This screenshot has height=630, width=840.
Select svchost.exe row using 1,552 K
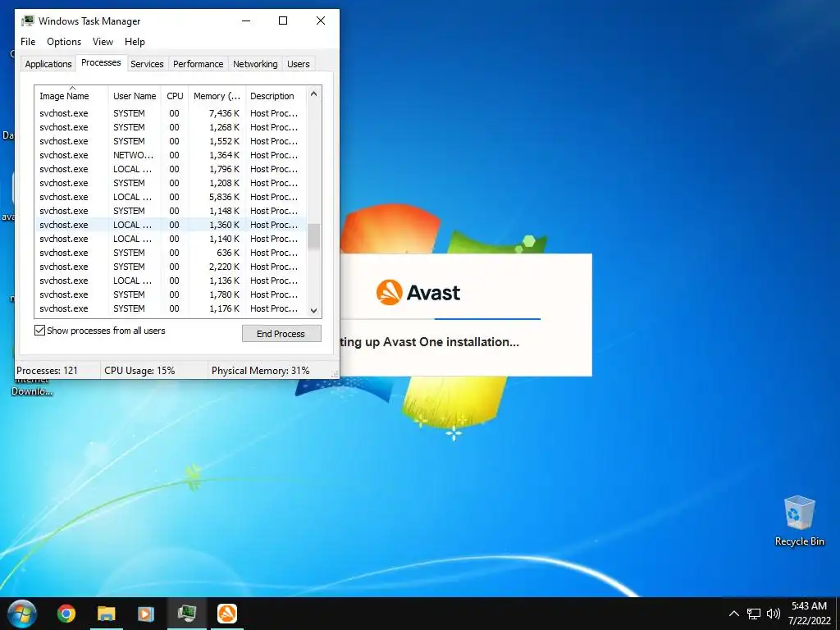(x=171, y=141)
